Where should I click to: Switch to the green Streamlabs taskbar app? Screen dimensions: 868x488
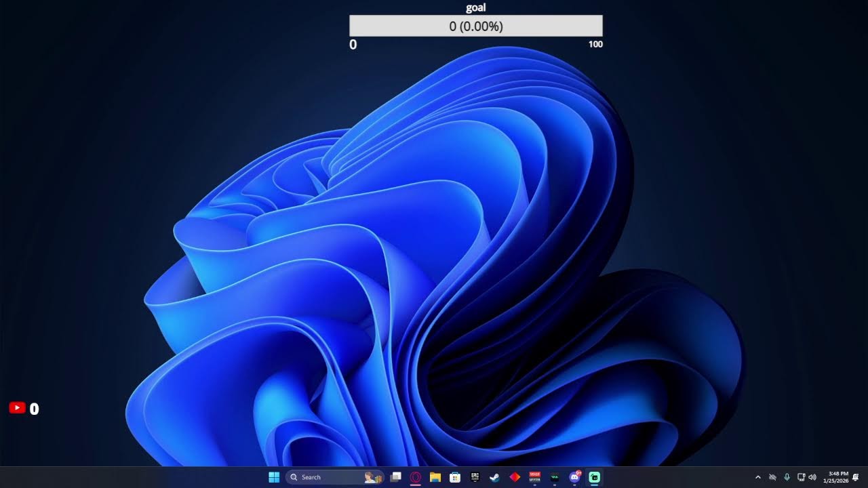click(594, 477)
